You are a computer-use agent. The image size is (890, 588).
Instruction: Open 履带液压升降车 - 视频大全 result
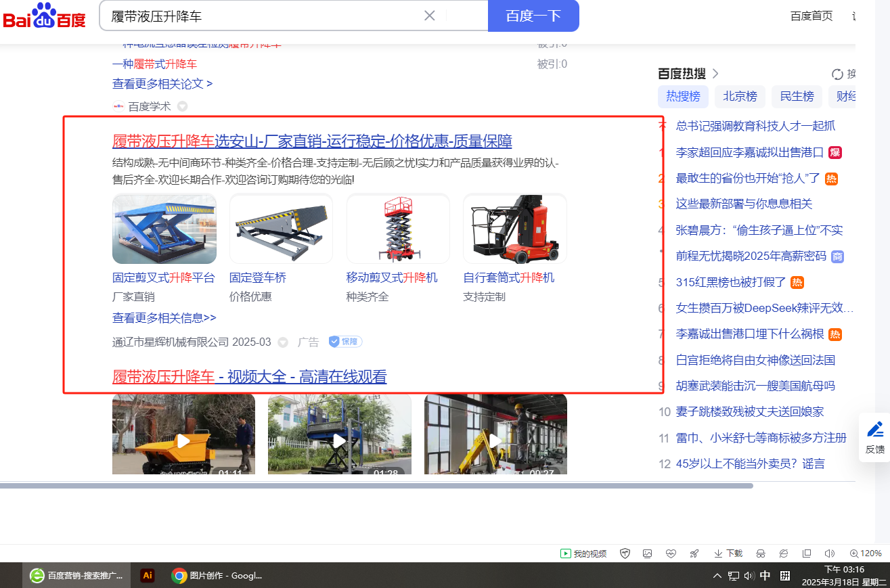pyautogui.click(x=249, y=377)
